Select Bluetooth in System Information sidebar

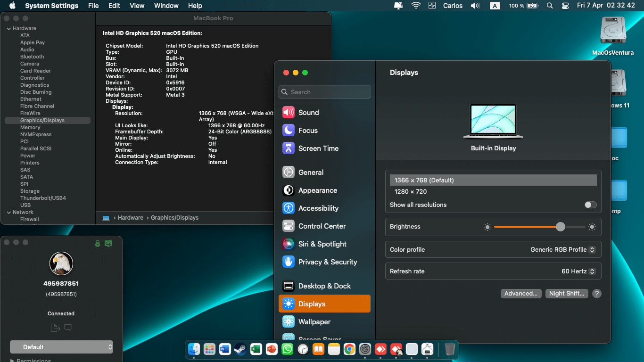pos(32,57)
